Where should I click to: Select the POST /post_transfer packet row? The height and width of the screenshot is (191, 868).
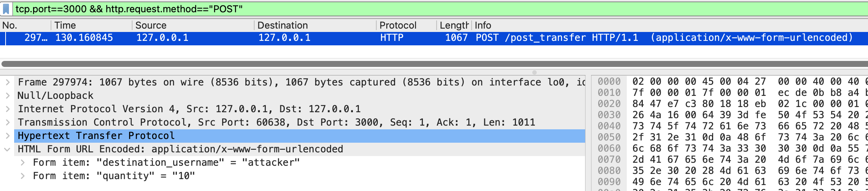[372, 38]
